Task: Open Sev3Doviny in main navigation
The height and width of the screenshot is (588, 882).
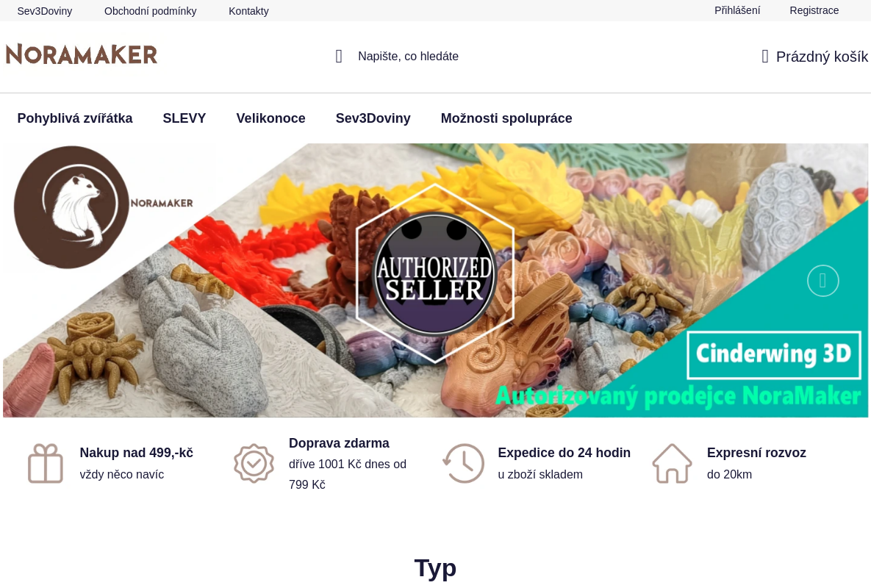Action: click(x=373, y=118)
